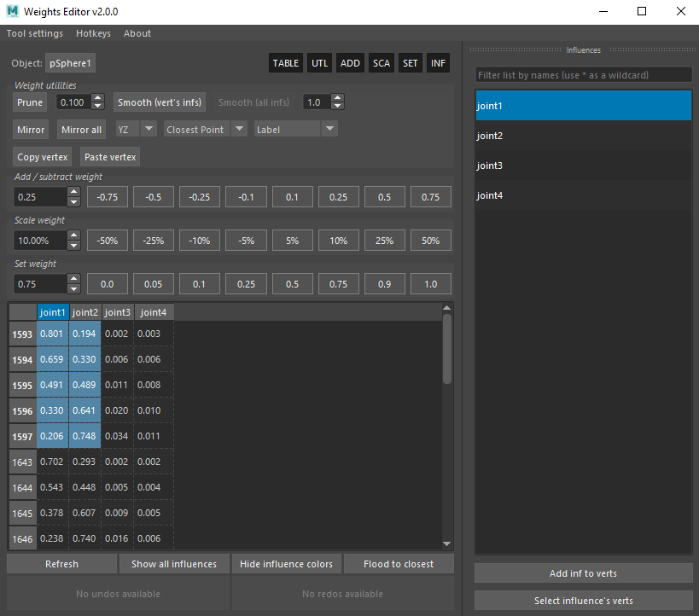Select the SET weight mode icon
This screenshot has height=616, width=699.
pos(410,62)
